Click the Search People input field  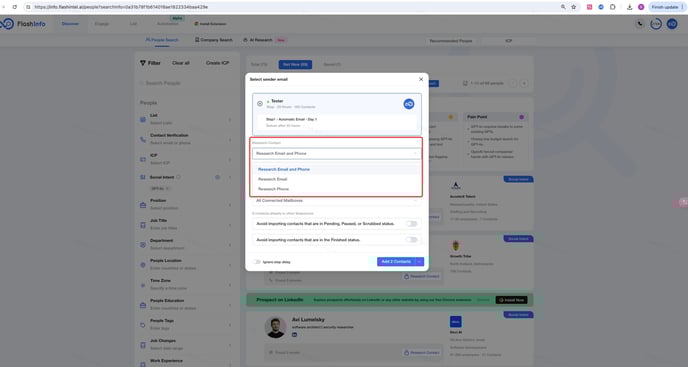point(186,83)
